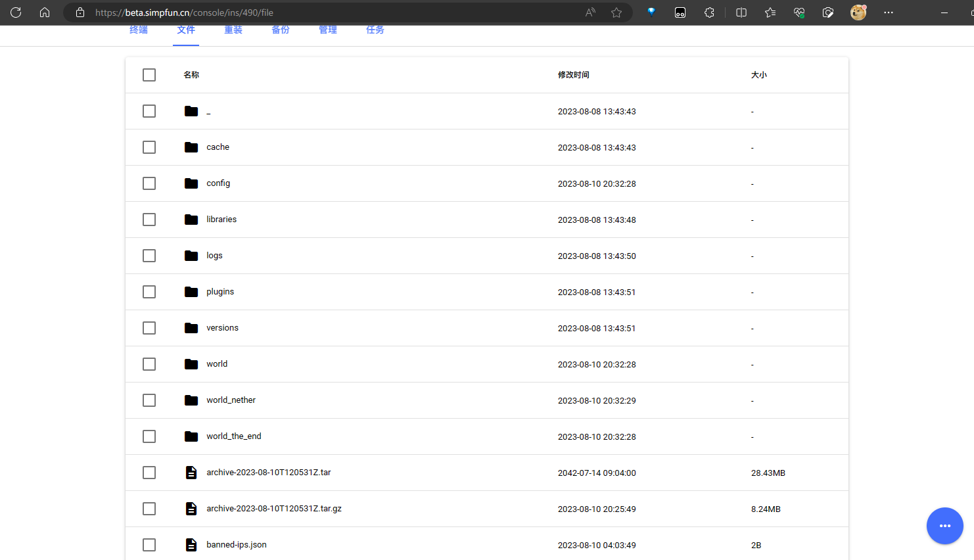Add page to favorites star icon
This screenshot has height=560, width=974.
click(616, 12)
